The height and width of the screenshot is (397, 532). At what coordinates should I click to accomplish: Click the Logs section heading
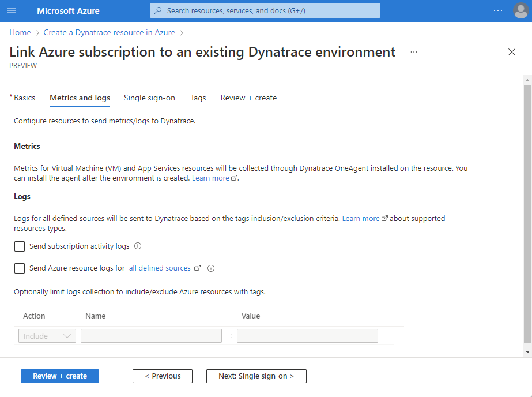coord(22,196)
